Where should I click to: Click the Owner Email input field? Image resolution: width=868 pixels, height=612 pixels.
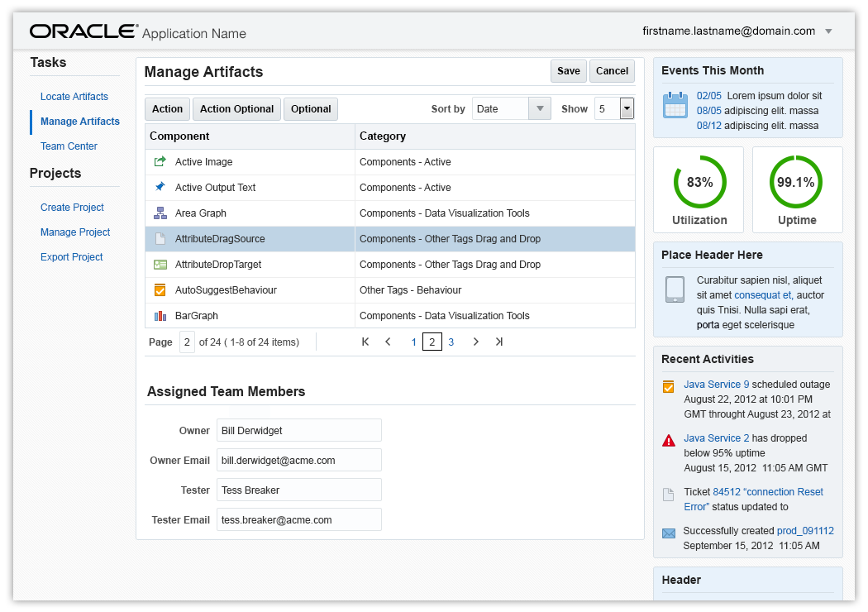pyautogui.click(x=298, y=460)
